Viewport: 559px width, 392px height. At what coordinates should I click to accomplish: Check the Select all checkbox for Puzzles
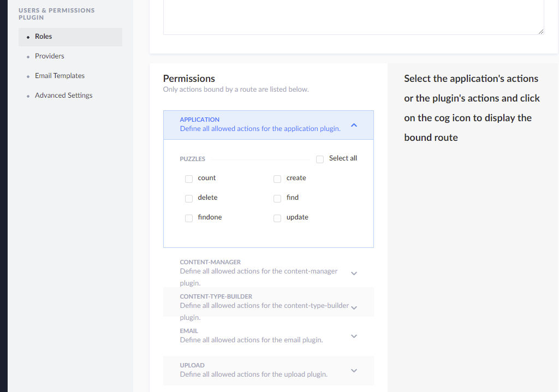(x=320, y=159)
